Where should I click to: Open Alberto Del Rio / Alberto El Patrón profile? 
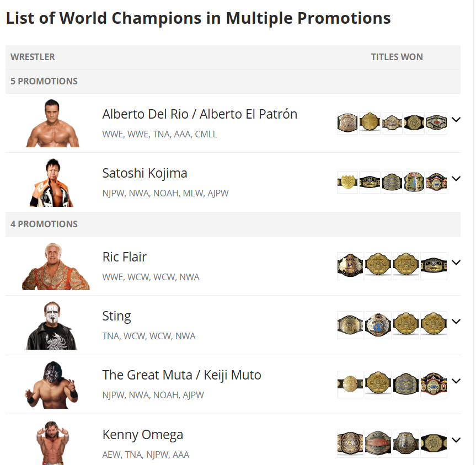pyautogui.click(x=200, y=114)
